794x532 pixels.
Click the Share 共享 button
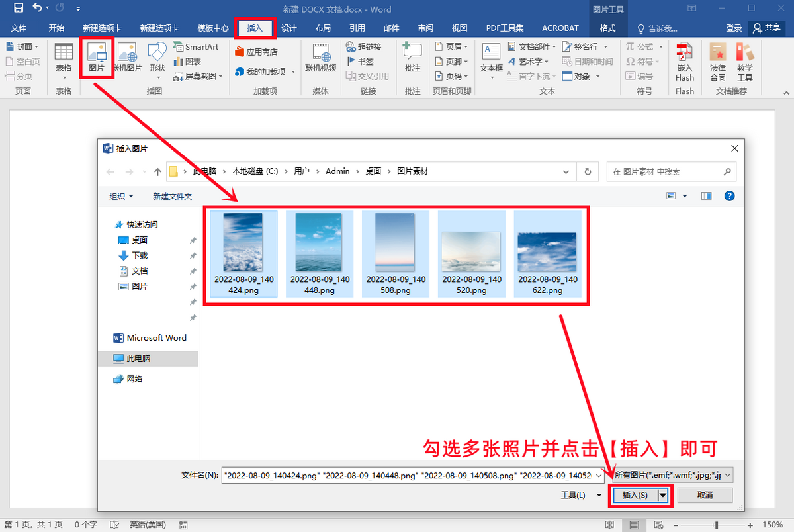[766, 28]
